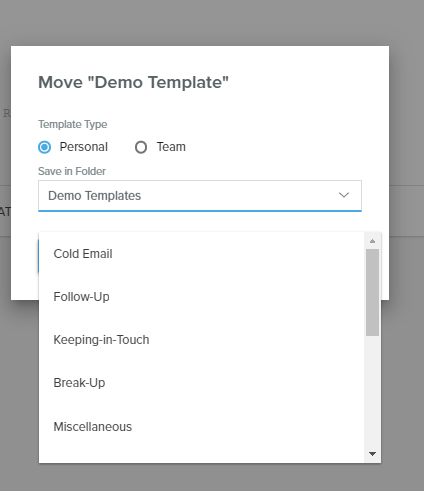Collapse dropdown using the chevron arrow

click(x=344, y=195)
